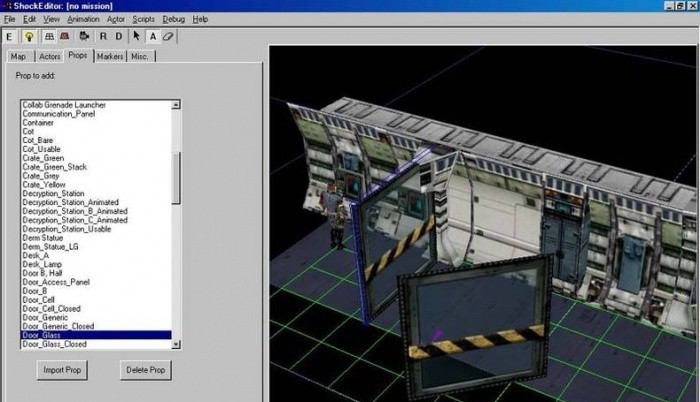This screenshot has height=402, width=700.
Task: Toggle the lightbulb lighting icon
Action: click(30, 36)
